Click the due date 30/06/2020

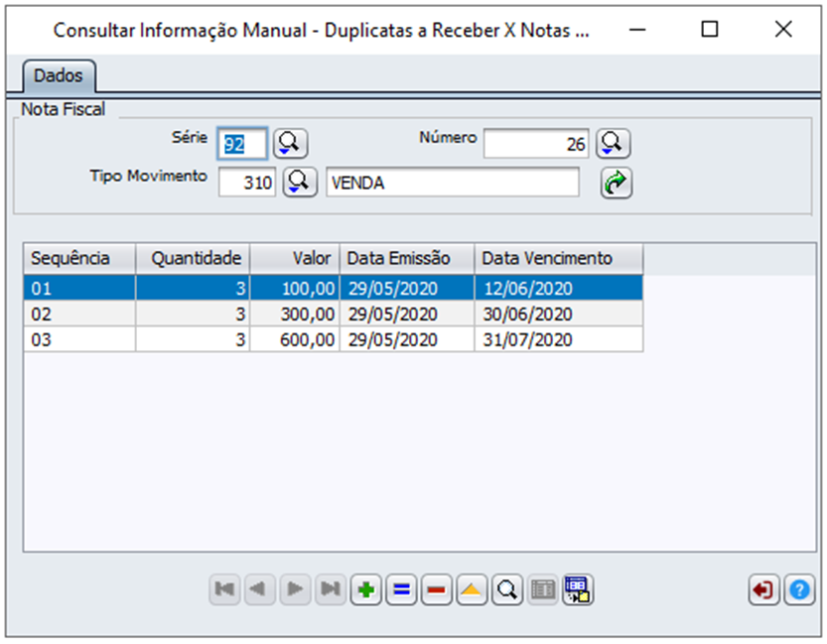click(559, 315)
